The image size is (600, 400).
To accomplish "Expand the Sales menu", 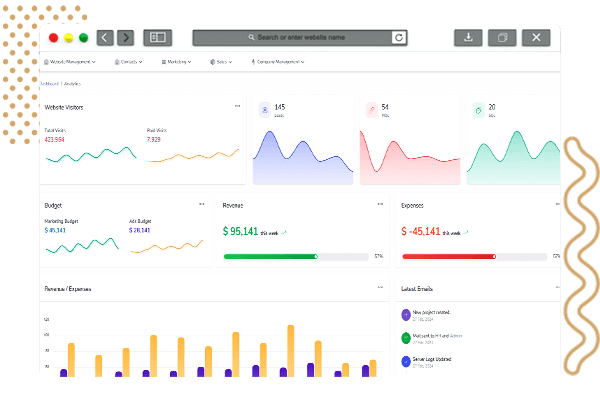I will [221, 62].
